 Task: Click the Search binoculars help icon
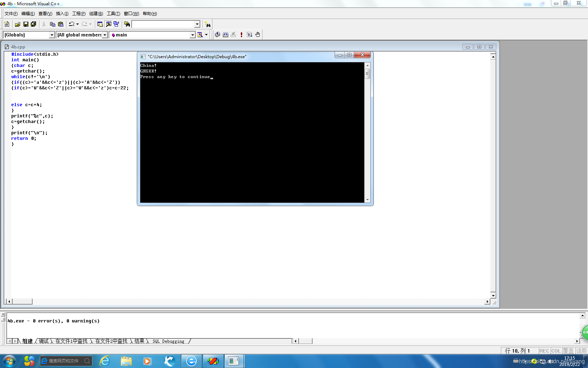click(208, 24)
